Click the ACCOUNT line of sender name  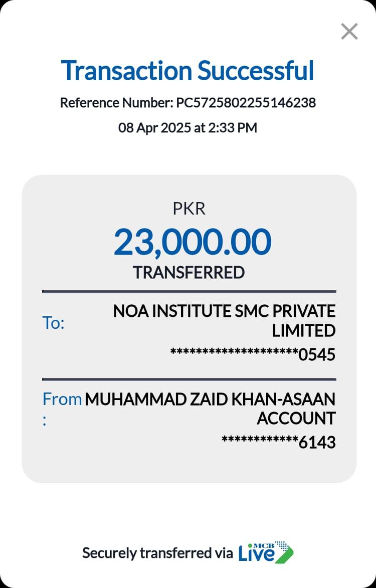pos(296,418)
